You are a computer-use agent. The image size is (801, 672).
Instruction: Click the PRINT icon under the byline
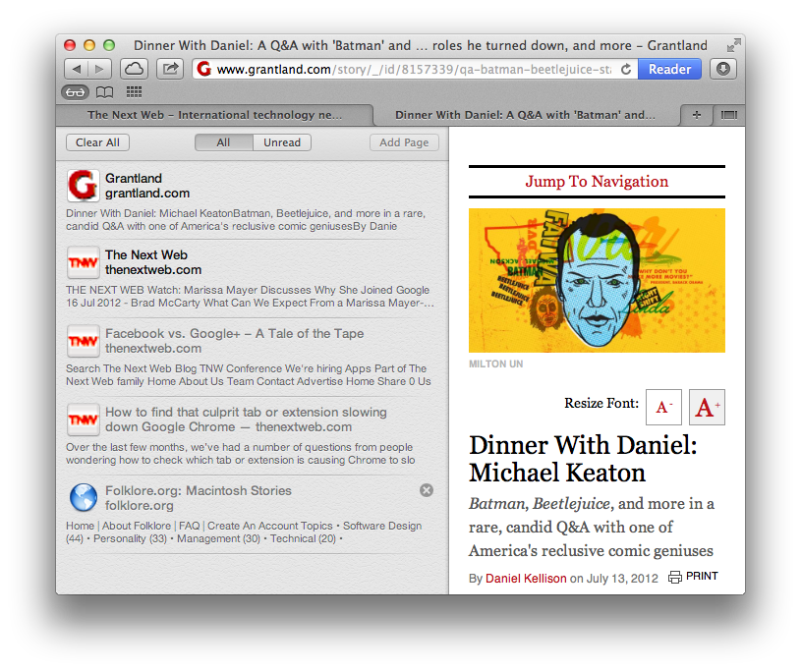point(675,578)
